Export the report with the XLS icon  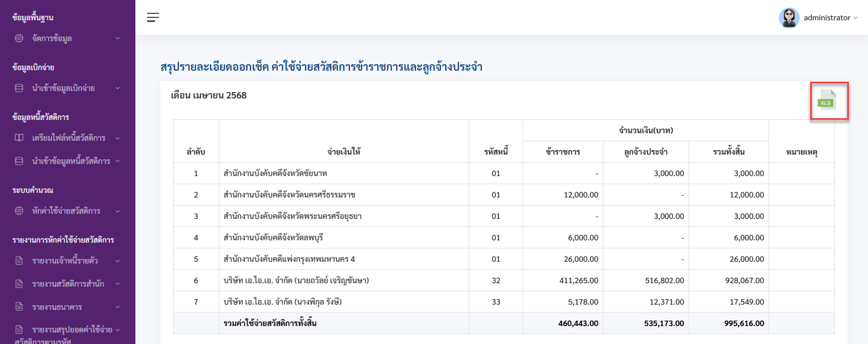pos(827,100)
